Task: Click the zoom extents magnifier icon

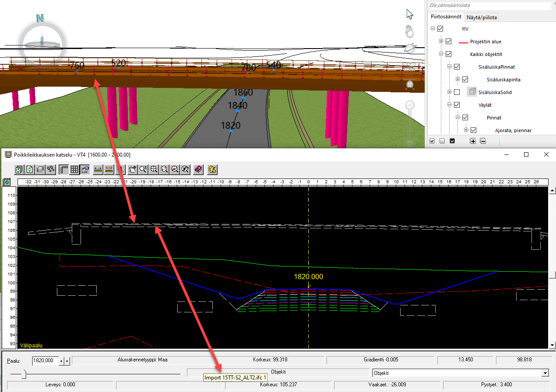Action: coord(154,169)
